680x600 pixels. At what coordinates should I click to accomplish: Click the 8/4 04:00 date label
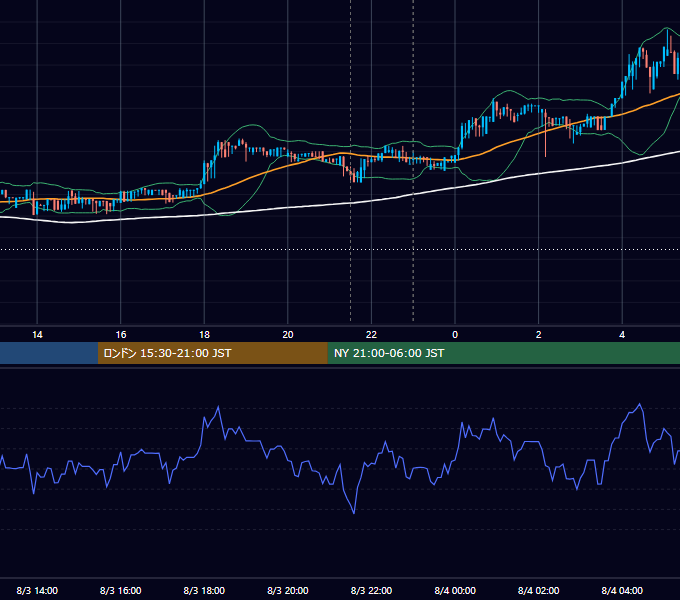pos(622,590)
